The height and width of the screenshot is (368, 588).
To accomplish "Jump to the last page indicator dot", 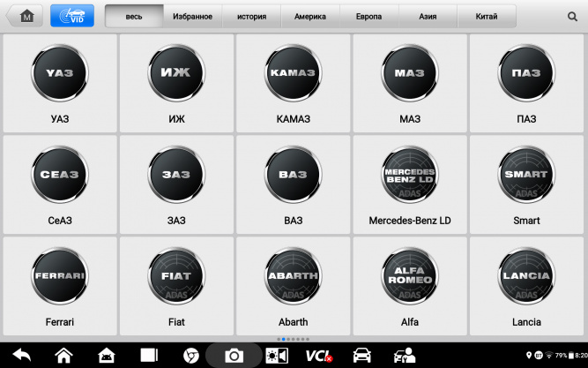I will 308,339.
